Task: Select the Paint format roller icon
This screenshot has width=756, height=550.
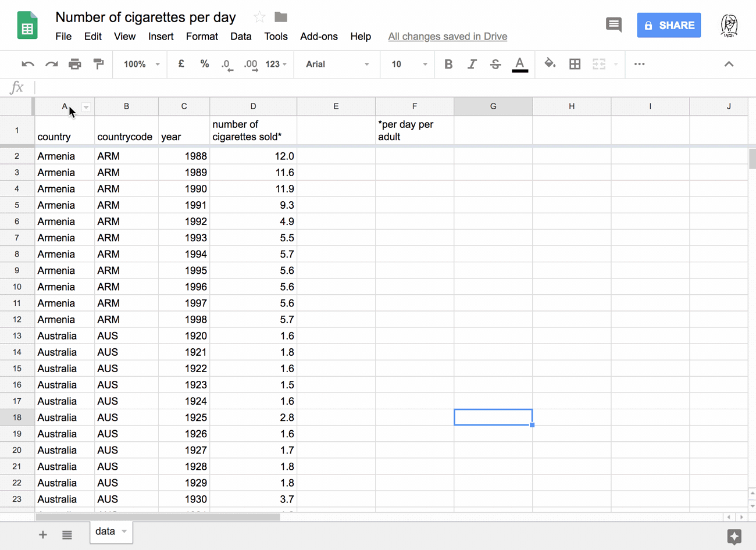Action: click(98, 64)
